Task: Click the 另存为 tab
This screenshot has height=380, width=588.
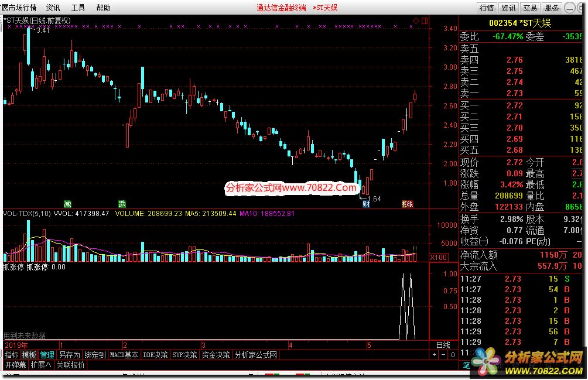Action: pyautogui.click(x=70, y=355)
